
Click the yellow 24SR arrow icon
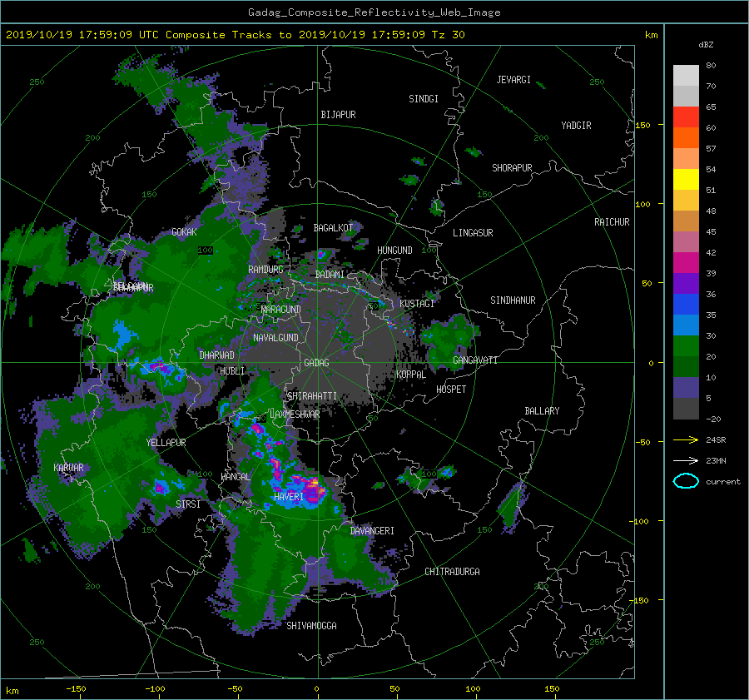click(686, 439)
